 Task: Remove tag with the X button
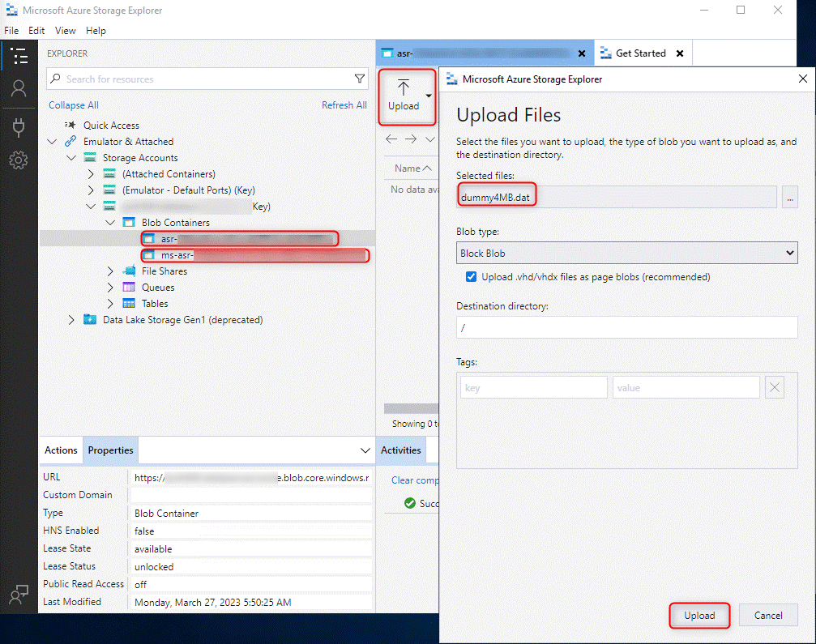pyautogui.click(x=775, y=387)
